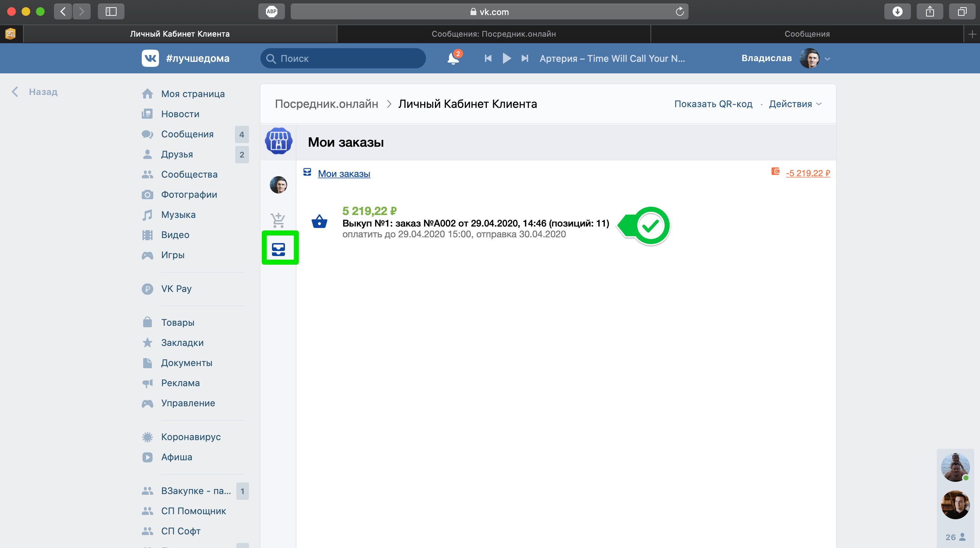Image resolution: width=980 pixels, height=548 pixels.
Task: Open Safari downloads icon
Action: (897, 12)
